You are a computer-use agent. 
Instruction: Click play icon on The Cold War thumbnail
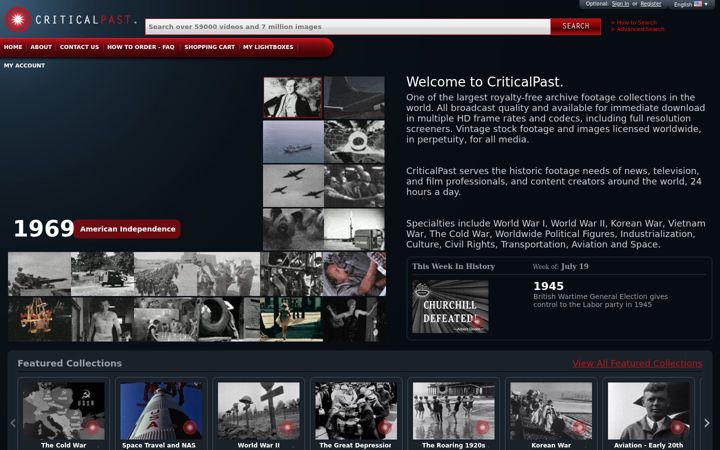tap(92, 428)
